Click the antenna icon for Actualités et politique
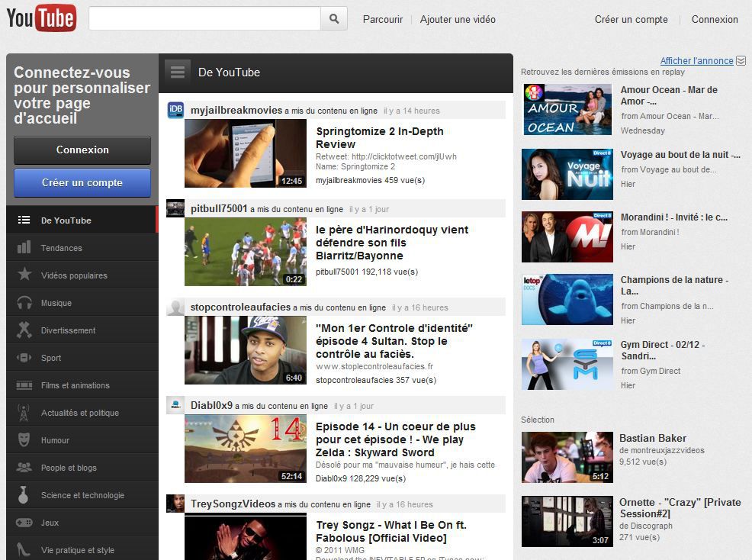This screenshot has height=560, width=752. coord(24,413)
